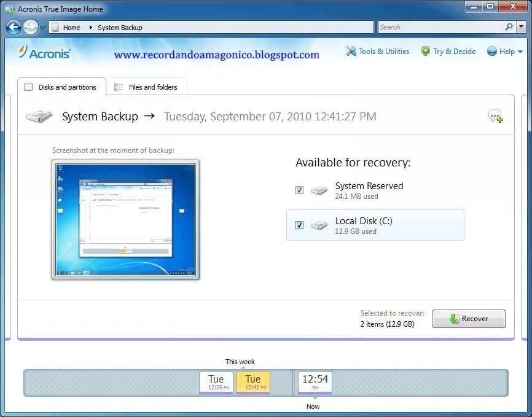Select the Local Disk (C:) label
The height and width of the screenshot is (417, 532).
tap(364, 221)
